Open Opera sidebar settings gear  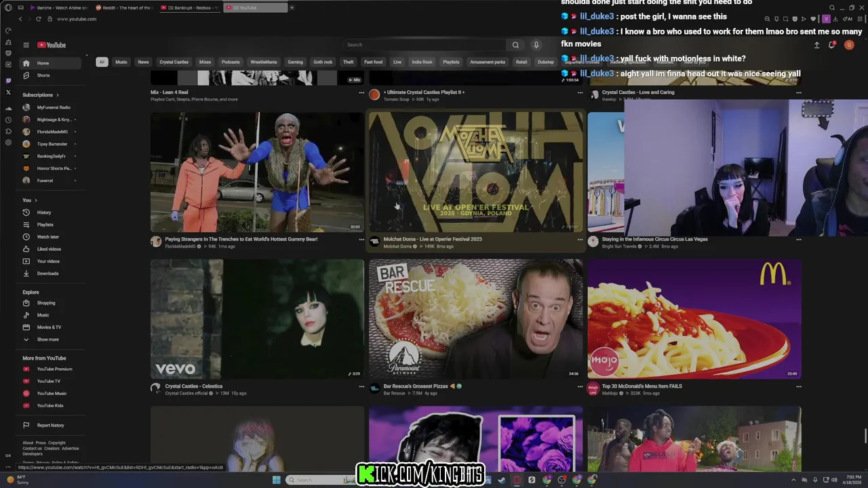coord(8,143)
